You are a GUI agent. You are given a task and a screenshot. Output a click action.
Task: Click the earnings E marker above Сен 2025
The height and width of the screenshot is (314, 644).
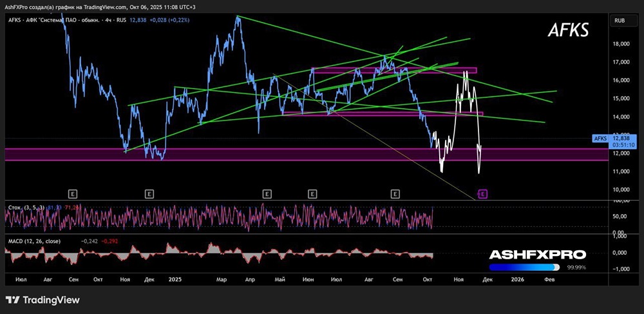coord(395,193)
